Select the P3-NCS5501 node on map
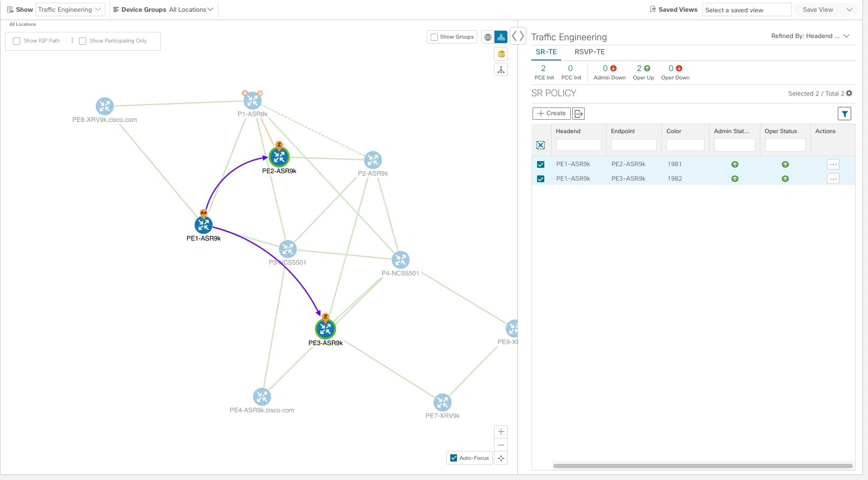 [x=287, y=249]
